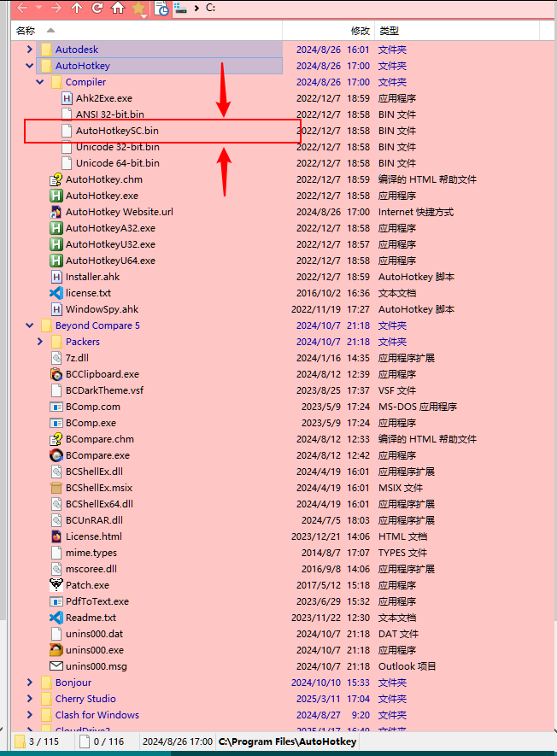Open the favorites star menu
This screenshot has height=756, width=557.
139,9
